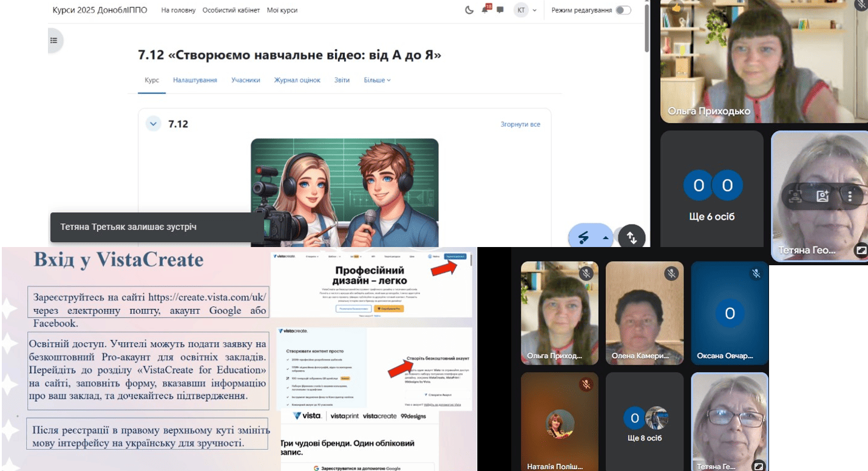Click Створіть безкоштовний акаунт heading in slide
The height and width of the screenshot is (471, 868).
coord(438,359)
